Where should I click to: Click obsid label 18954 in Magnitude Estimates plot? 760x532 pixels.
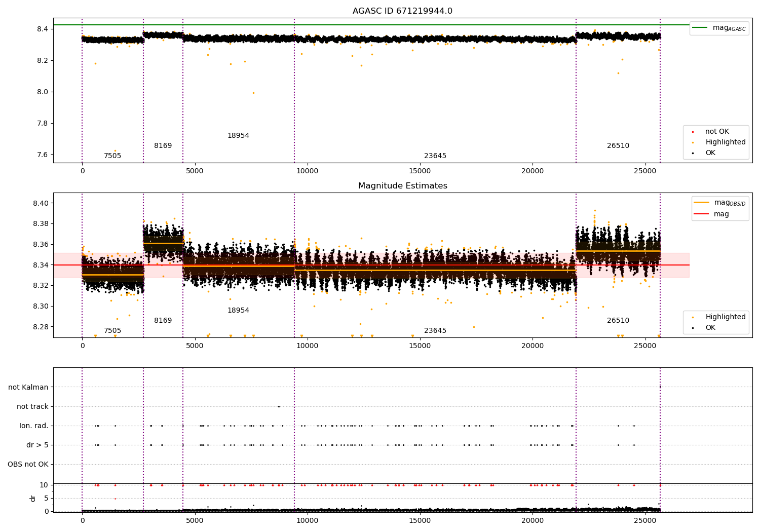click(238, 311)
